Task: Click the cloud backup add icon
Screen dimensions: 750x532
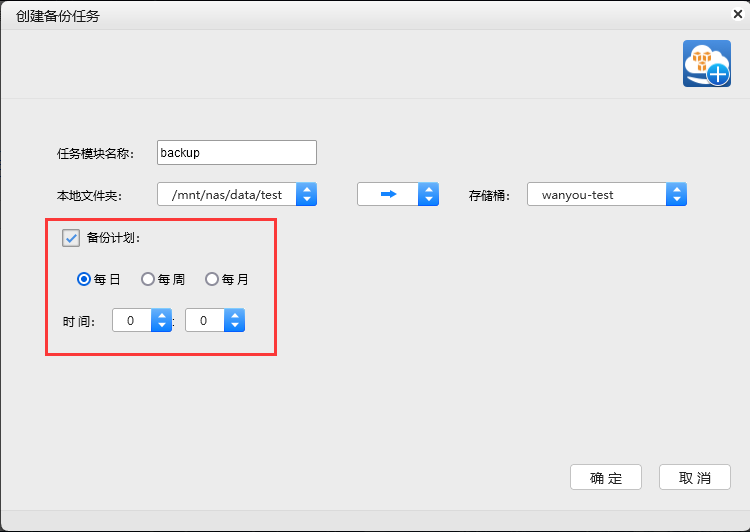Action: point(706,63)
